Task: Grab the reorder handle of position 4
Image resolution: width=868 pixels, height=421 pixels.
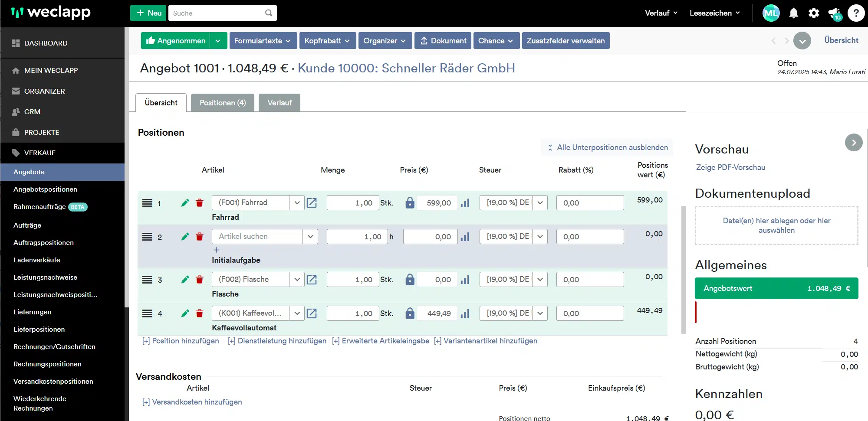Action: [x=147, y=313]
